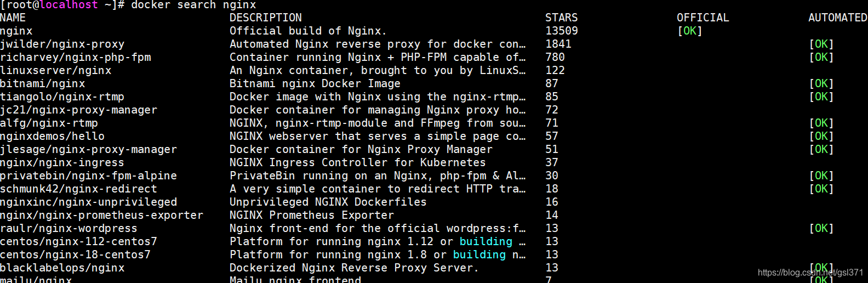
Task: Click the NAME column header
Action: [x=13, y=18]
